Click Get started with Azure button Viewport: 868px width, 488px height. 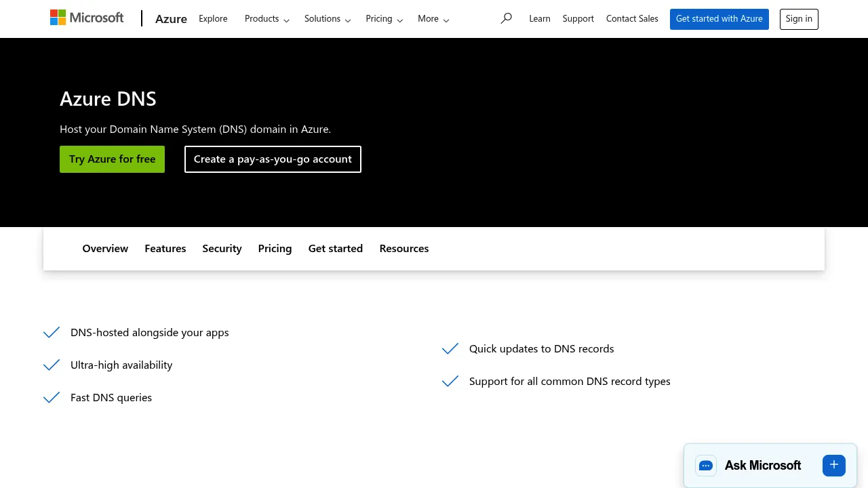719,19
